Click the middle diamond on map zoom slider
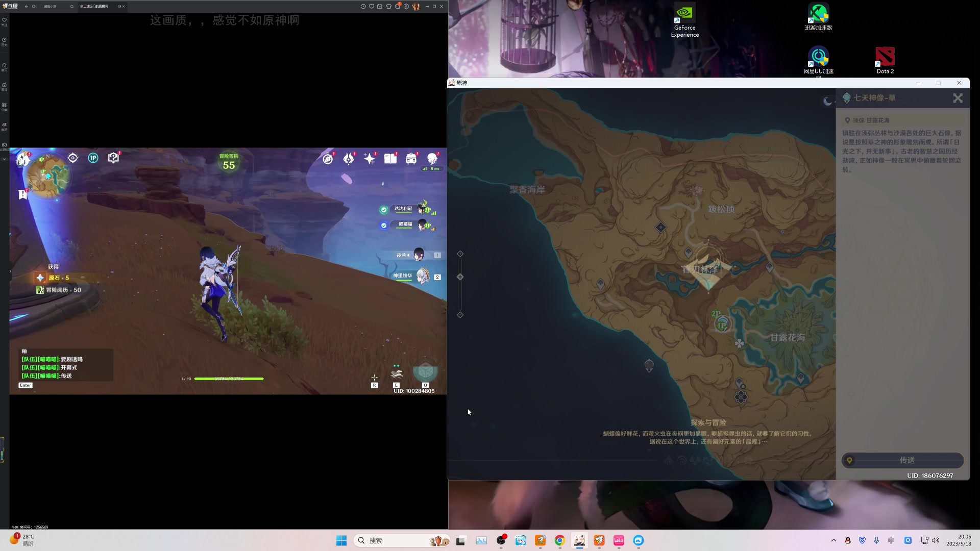 [460, 277]
